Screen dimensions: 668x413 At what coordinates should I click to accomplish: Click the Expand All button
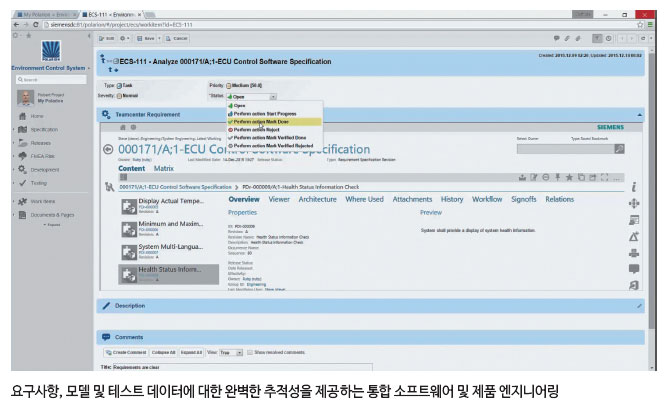pyautogui.click(x=191, y=352)
